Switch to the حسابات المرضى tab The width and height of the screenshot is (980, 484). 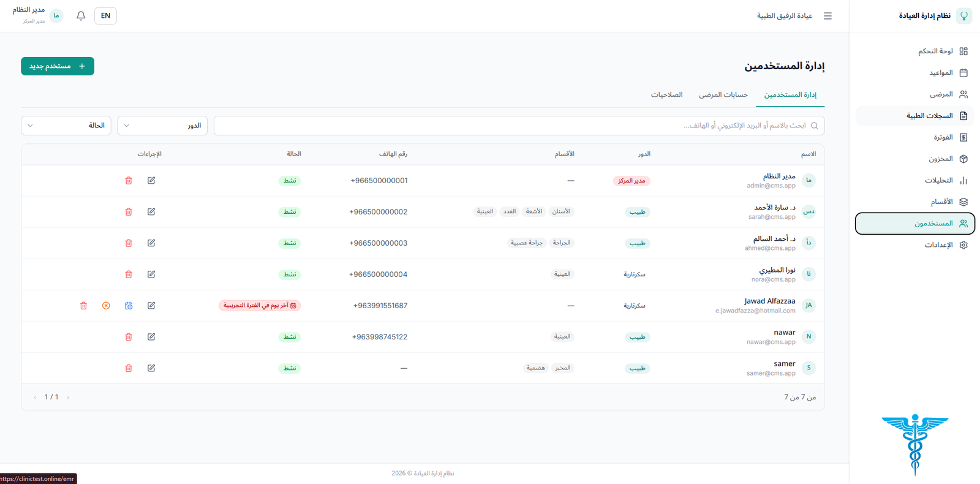tap(723, 95)
